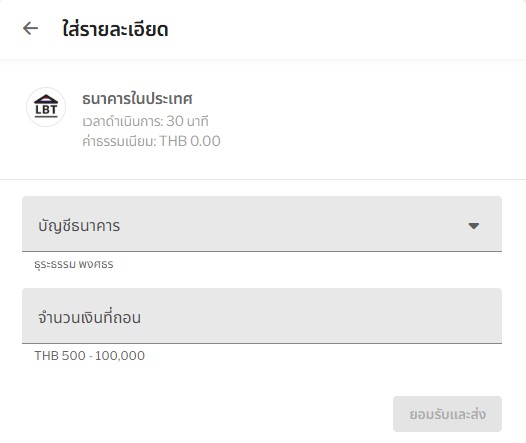
Task: Click empty header area beside the title
Action: (x=346, y=29)
